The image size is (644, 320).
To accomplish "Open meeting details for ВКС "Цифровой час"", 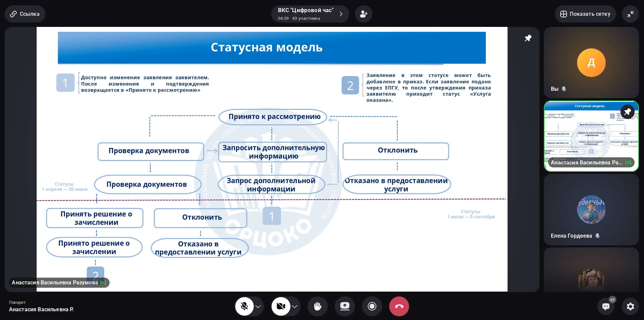I will [x=310, y=14].
